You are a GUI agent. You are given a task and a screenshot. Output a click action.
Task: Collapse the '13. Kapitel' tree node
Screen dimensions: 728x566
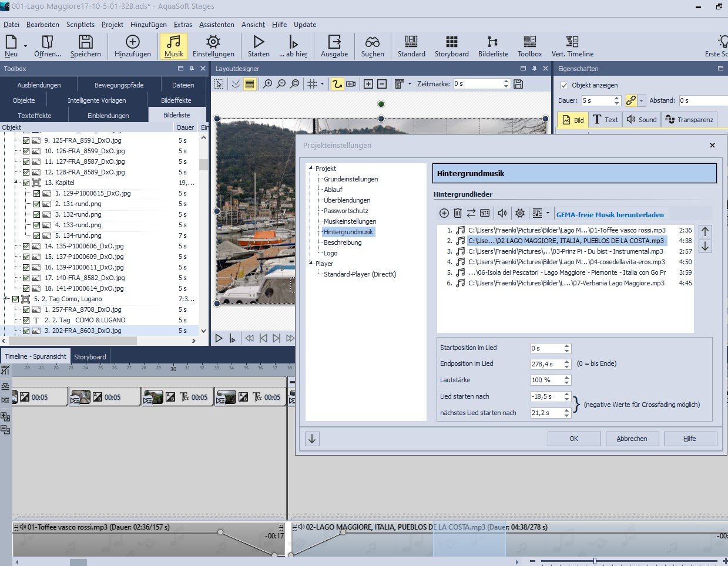[16, 183]
